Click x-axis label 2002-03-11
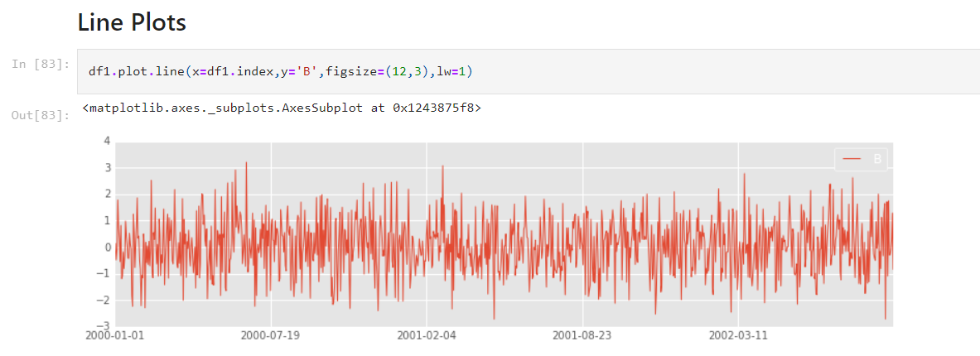The width and height of the screenshot is (980, 356). coord(739,335)
